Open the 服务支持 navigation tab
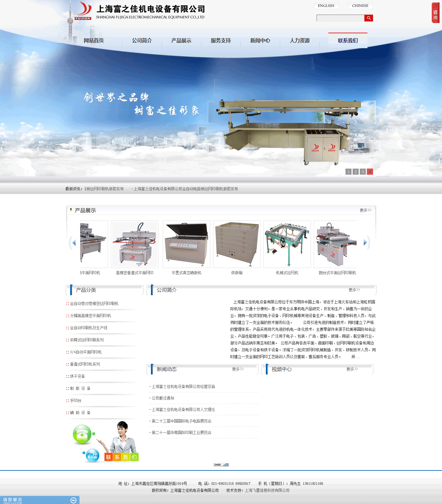The width and height of the screenshot is (442, 504). [221, 41]
